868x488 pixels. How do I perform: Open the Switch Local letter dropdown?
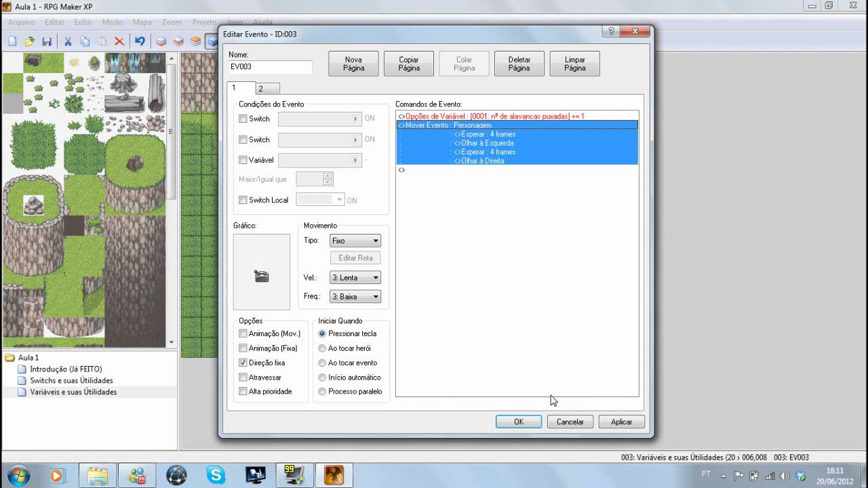pos(321,200)
